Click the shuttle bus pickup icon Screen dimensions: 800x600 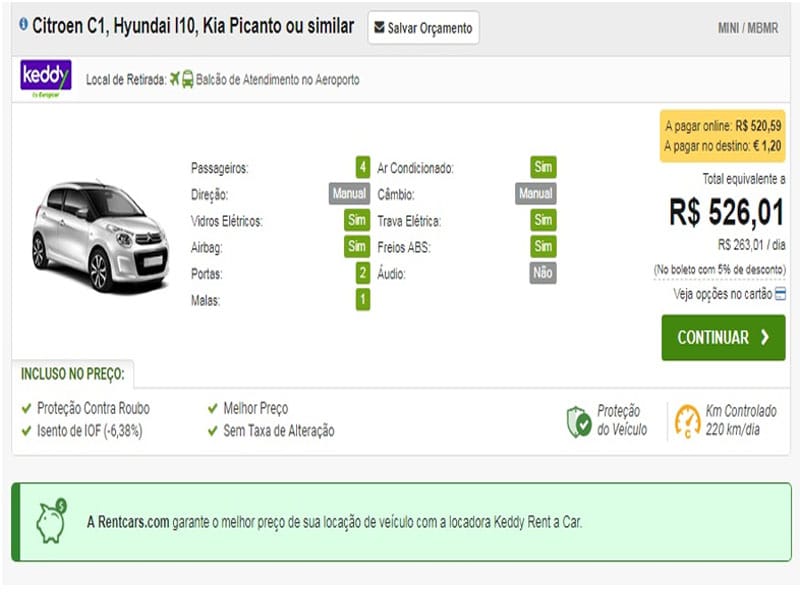188,80
